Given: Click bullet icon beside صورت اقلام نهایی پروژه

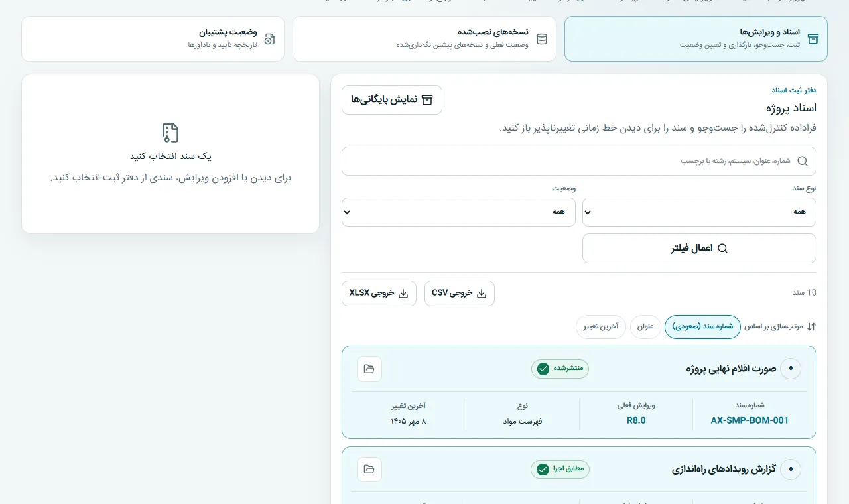Looking at the screenshot, I should [791, 369].
